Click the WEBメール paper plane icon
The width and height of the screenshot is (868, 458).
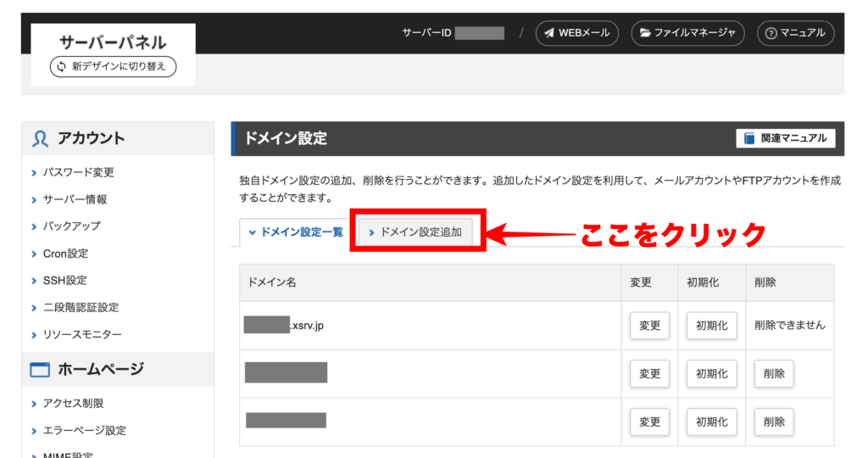coord(550,33)
